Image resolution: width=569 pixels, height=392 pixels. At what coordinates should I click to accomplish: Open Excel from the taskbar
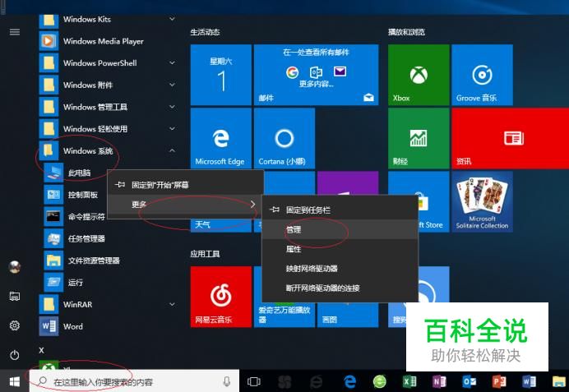coord(409,381)
